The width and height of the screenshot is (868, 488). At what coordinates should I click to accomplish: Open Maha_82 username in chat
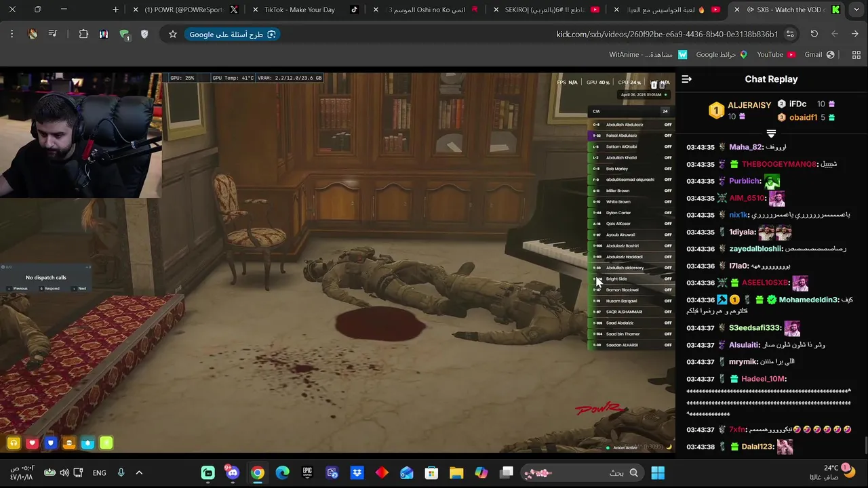pos(747,147)
